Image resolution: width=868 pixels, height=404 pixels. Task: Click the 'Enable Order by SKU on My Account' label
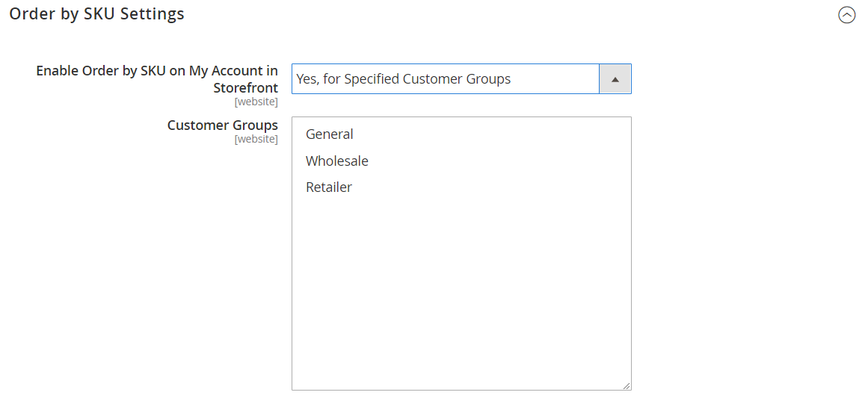pos(157,71)
